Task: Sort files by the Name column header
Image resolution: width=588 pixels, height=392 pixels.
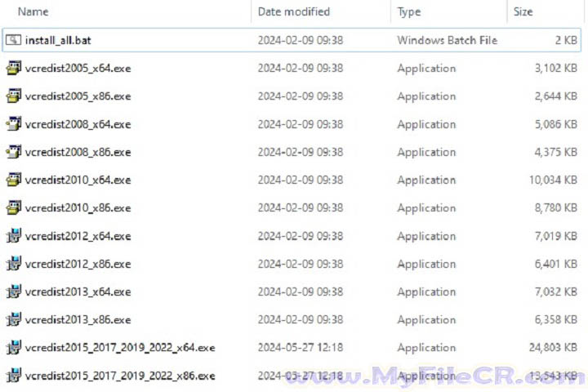Action: (33, 11)
